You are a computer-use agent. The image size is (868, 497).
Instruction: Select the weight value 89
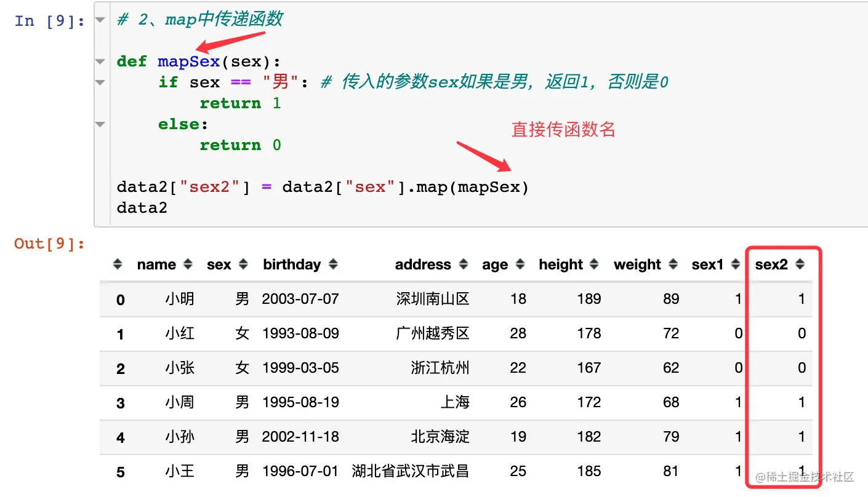[x=672, y=299]
